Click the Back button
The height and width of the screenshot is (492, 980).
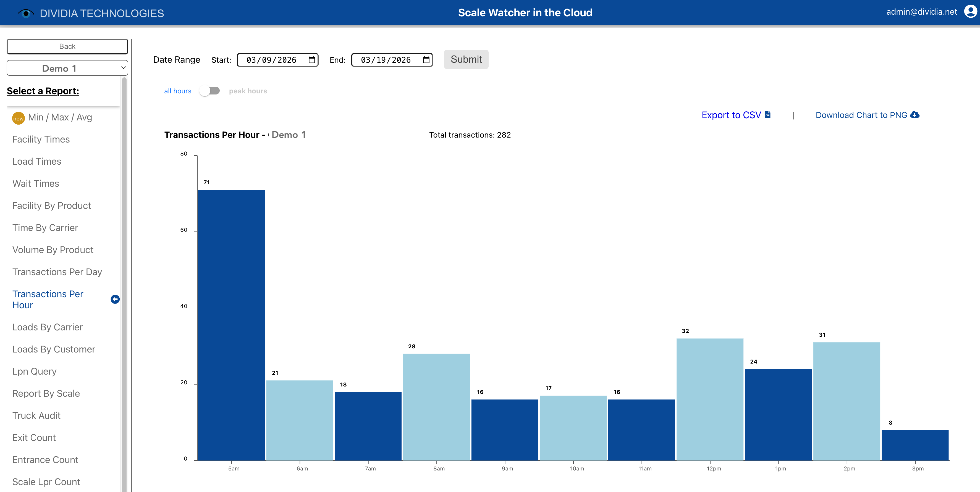pos(67,46)
